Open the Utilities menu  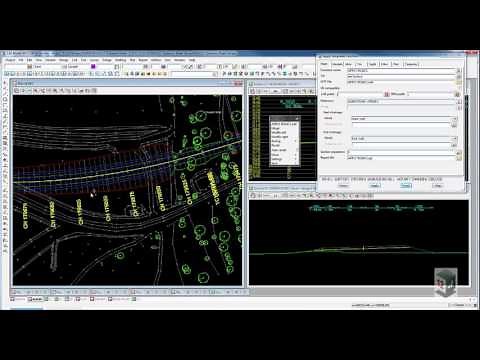156,60
